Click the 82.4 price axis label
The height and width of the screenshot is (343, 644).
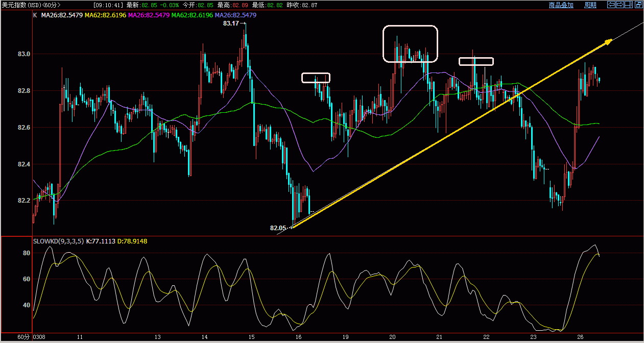(24, 164)
